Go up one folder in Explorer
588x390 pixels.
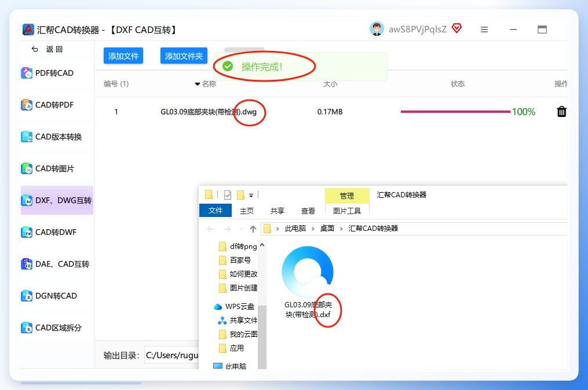pyautogui.click(x=253, y=229)
